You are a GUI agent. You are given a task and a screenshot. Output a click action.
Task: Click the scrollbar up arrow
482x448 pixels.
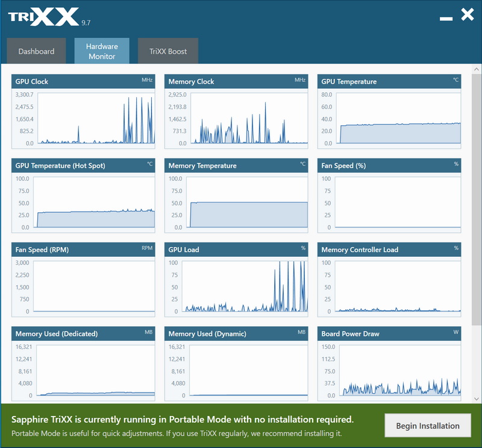click(477, 69)
